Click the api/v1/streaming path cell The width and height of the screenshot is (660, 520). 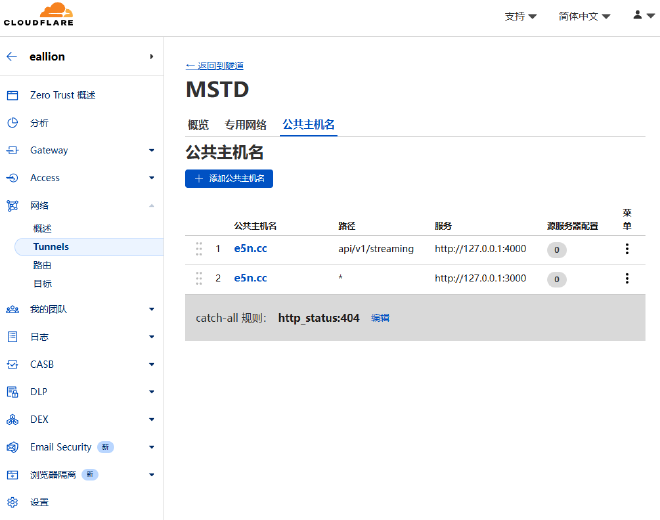(x=376, y=249)
